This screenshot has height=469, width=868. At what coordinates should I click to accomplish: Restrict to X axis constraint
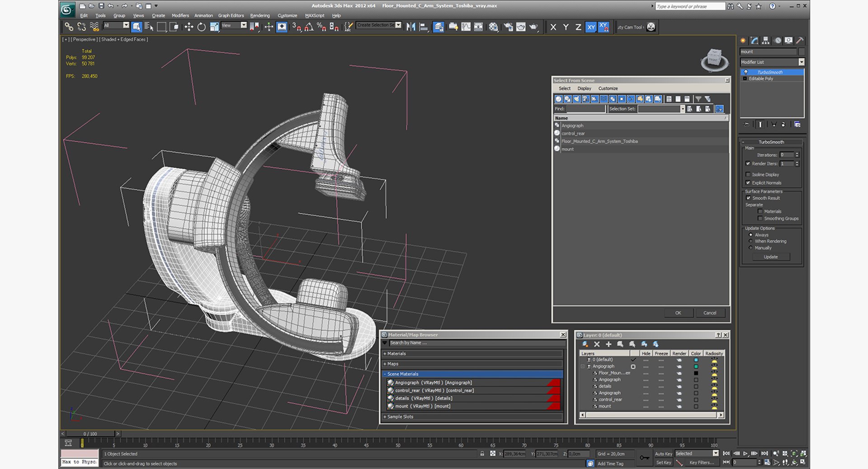point(553,27)
